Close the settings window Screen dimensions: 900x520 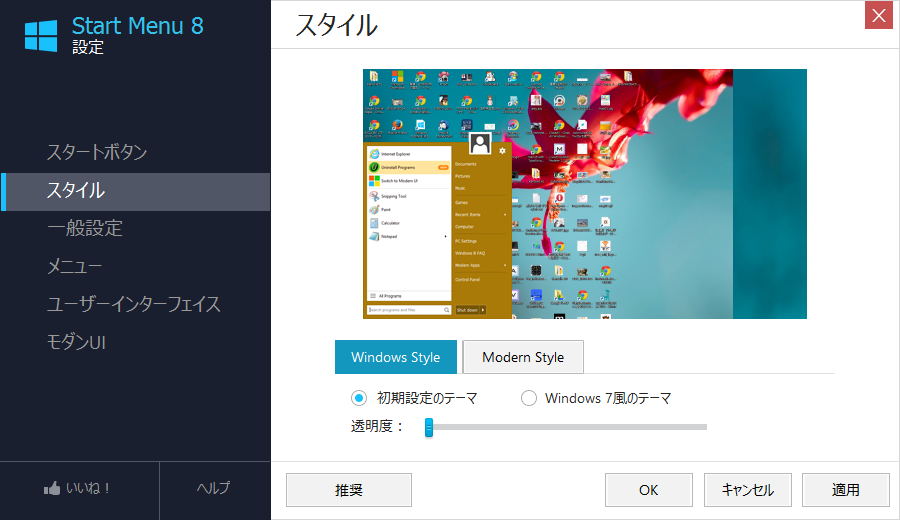pyautogui.click(x=879, y=15)
